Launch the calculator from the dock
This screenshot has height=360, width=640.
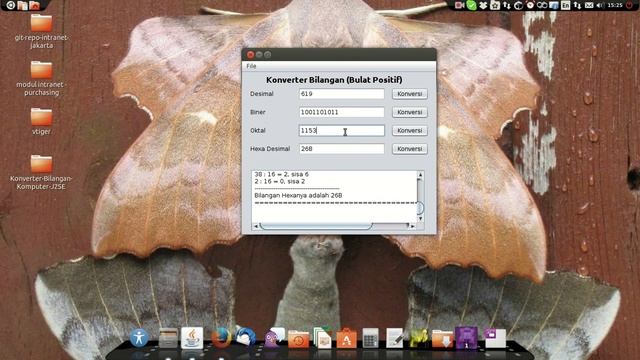pyautogui.click(x=371, y=338)
